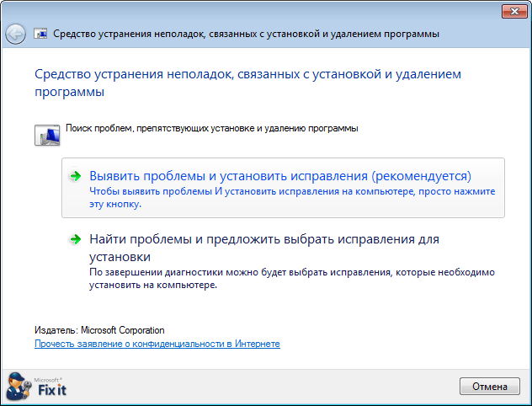
Task: Click the computer diagnostic icon near search text
Action: pyautogui.click(x=47, y=135)
